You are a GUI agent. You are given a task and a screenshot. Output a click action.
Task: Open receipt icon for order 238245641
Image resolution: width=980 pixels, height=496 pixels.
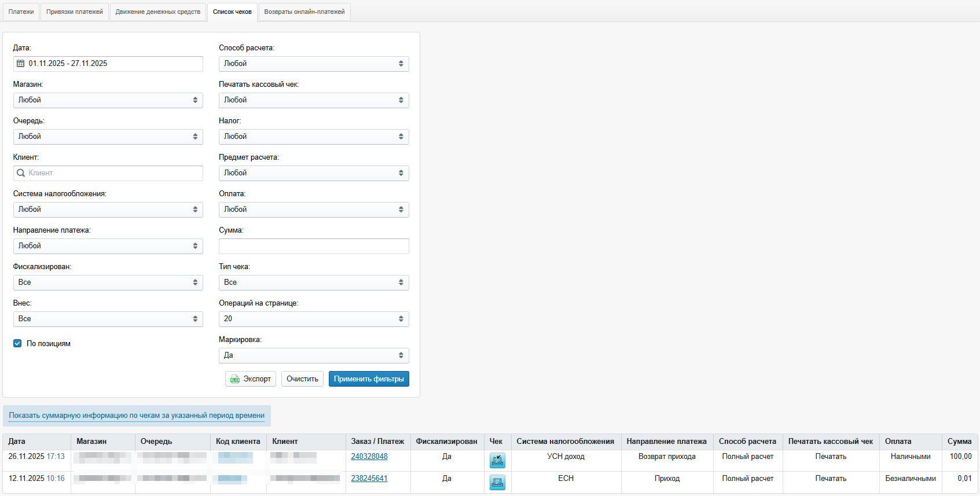pyautogui.click(x=497, y=482)
